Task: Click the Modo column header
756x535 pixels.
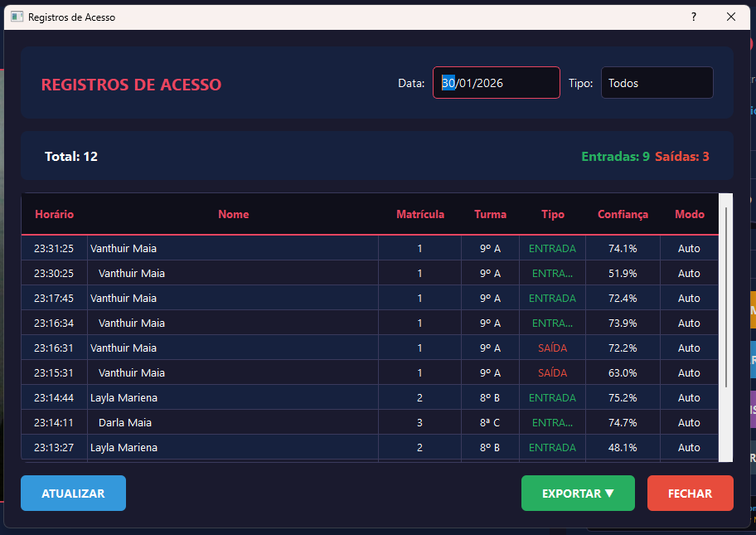Action: coord(689,214)
